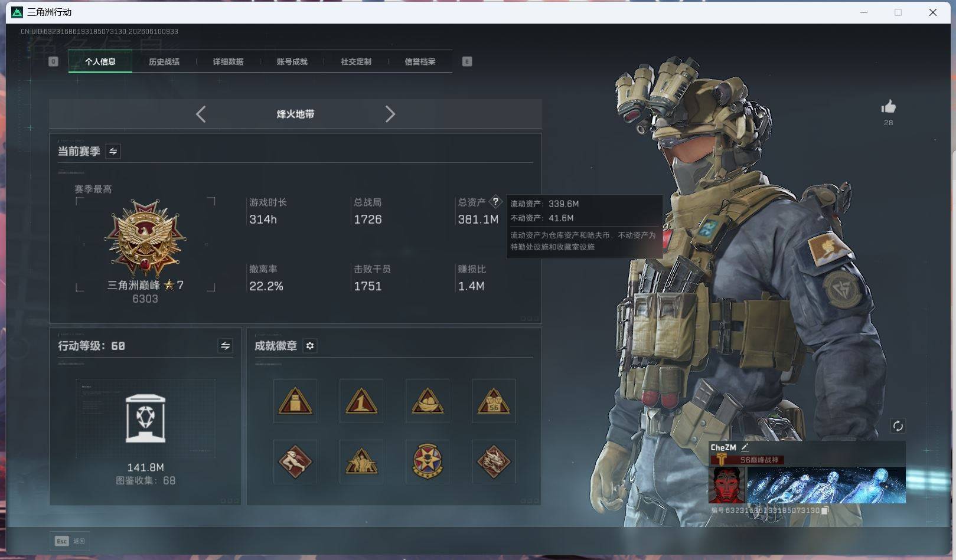956x560 pixels.
Task: Click the 图鉴收集: 68 text
Action: [146, 481]
